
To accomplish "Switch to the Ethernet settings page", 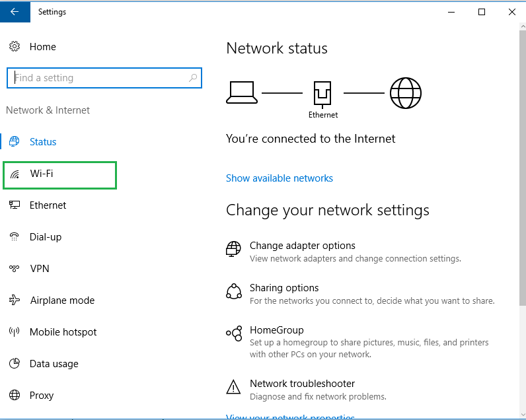I will (48, 205).
